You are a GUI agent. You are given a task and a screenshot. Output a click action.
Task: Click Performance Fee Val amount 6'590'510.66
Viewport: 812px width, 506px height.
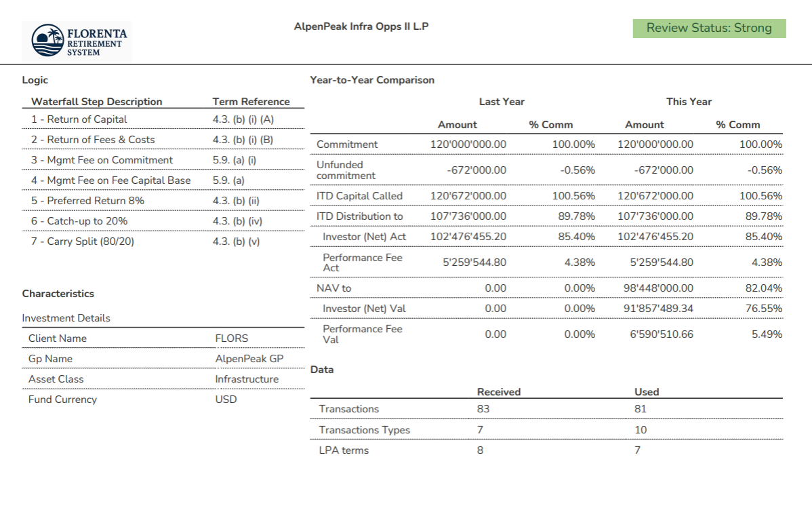coord(662,334)
